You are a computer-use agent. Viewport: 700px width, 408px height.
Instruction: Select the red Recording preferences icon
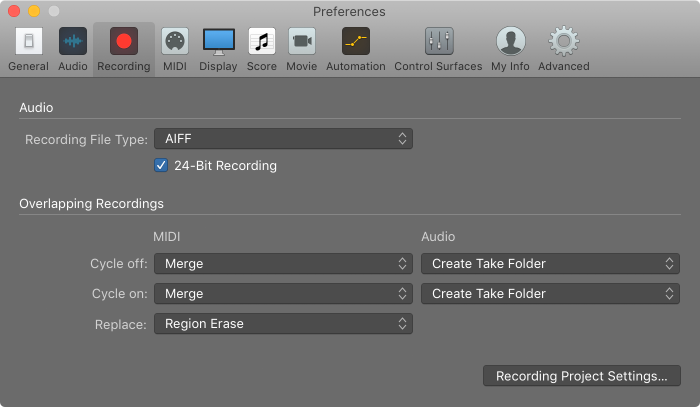click(x=124, y=41)
